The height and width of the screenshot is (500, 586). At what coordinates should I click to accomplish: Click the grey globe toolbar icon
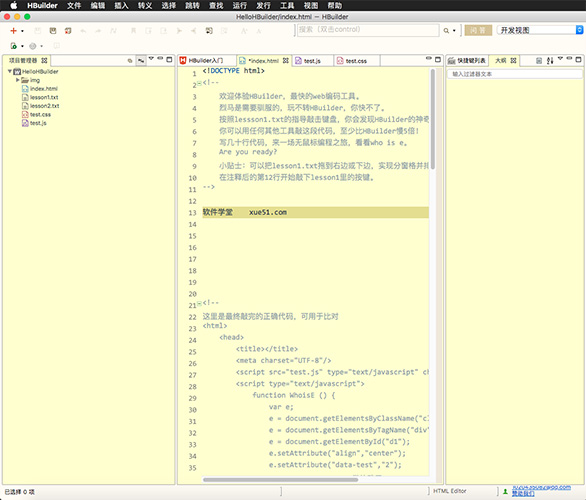[33, 46]
